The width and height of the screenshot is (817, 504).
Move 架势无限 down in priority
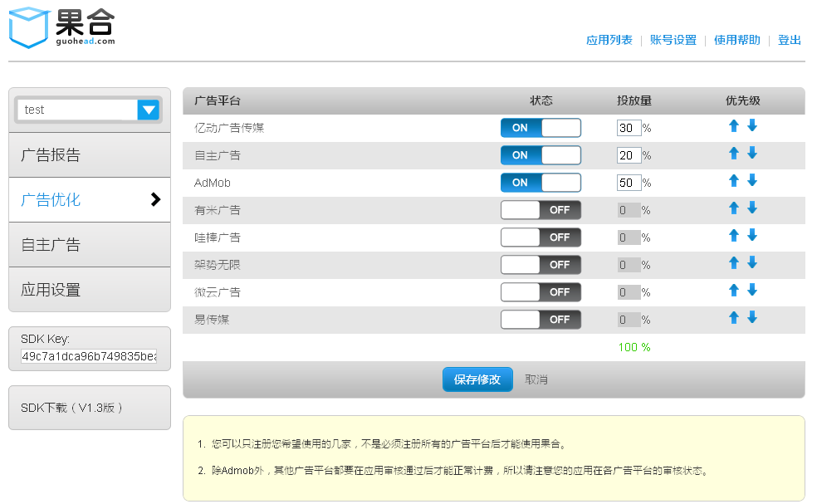pos(752,262)
